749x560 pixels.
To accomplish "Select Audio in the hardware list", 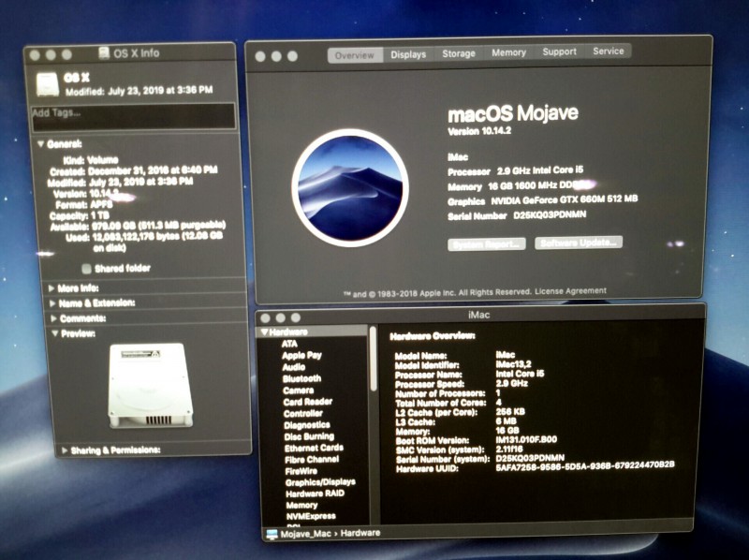I will click(293, 367).
